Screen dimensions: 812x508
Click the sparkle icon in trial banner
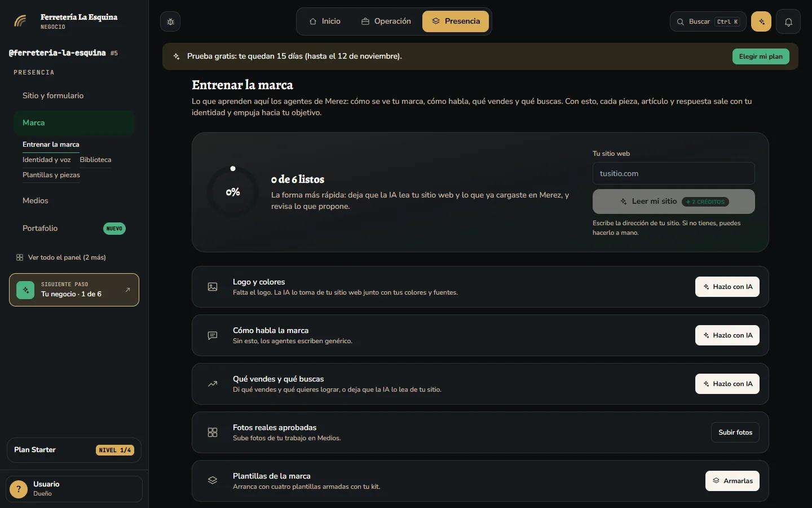point(176,56)
